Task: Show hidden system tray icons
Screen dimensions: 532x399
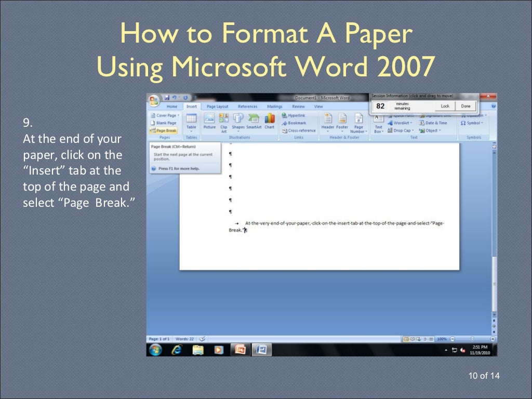Action: click(x=446, y=350)
